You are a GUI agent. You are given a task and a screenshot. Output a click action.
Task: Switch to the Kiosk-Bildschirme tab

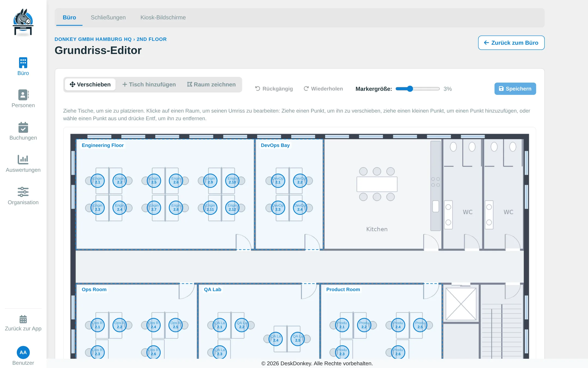163,17
